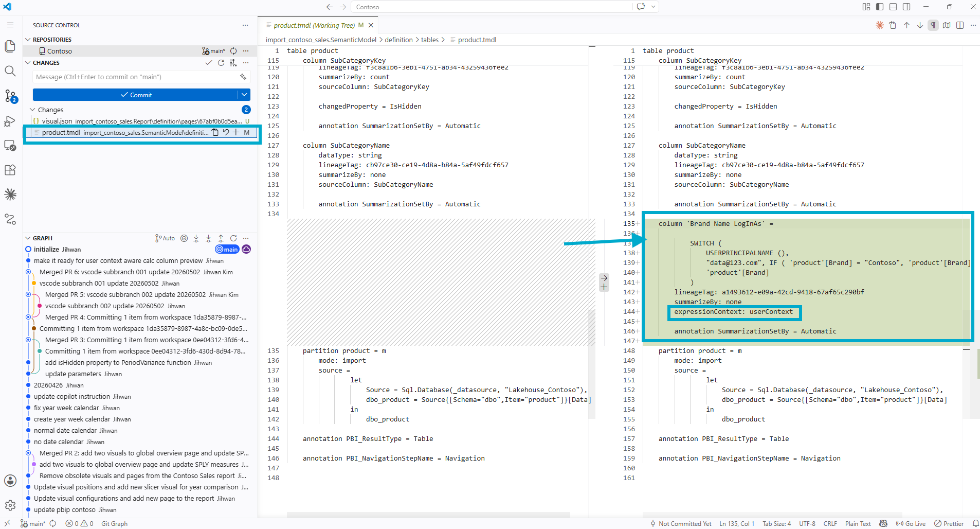The height and width of the screenshot is (529, 980).
Task: Open chat dropdown arrow next to command center
Action: (653, 7)
